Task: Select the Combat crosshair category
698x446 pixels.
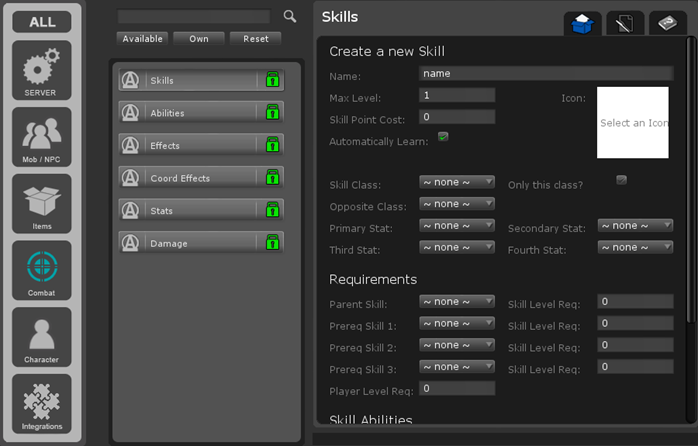Action: tap(41, 270)
